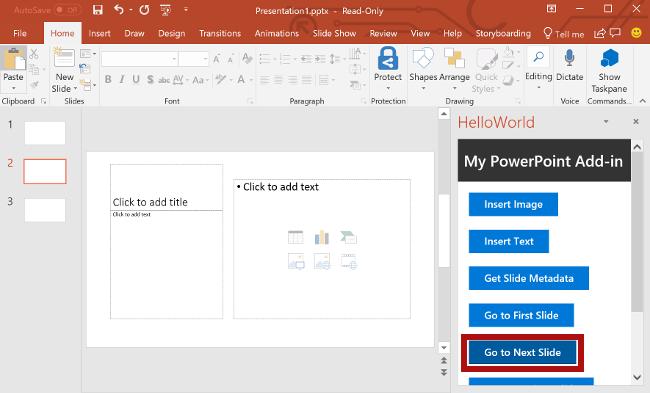Center text in Paragraph group
Image resolution: width=650 pixels, height=393 pixels.
(279, 80)
